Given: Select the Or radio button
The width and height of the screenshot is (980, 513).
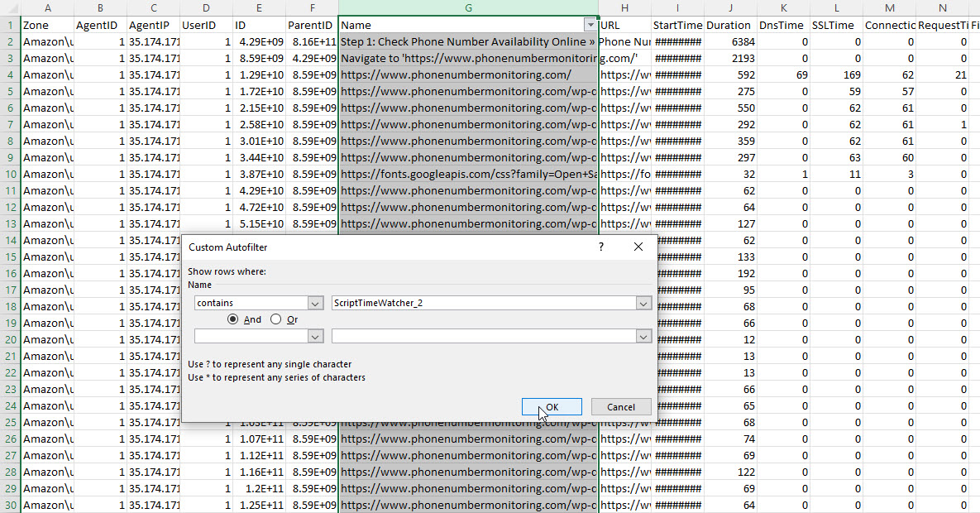Looking at the screenshot, I should pos(276,319).
